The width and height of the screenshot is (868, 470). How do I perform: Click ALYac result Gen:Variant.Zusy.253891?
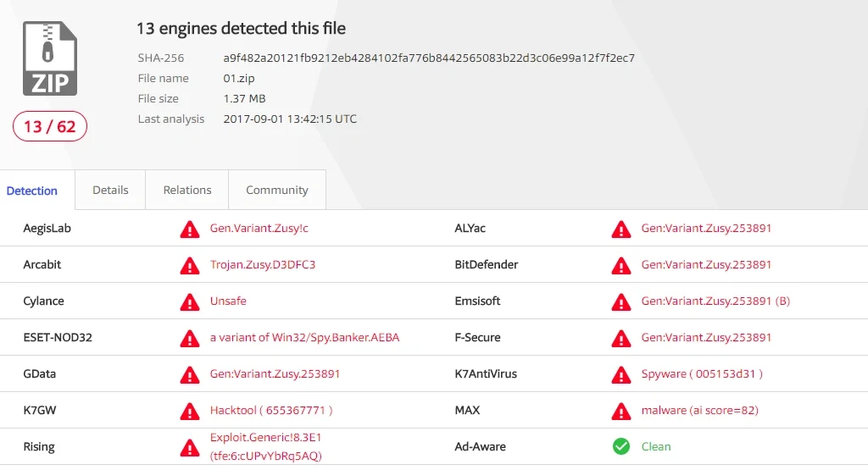point(706,229)
